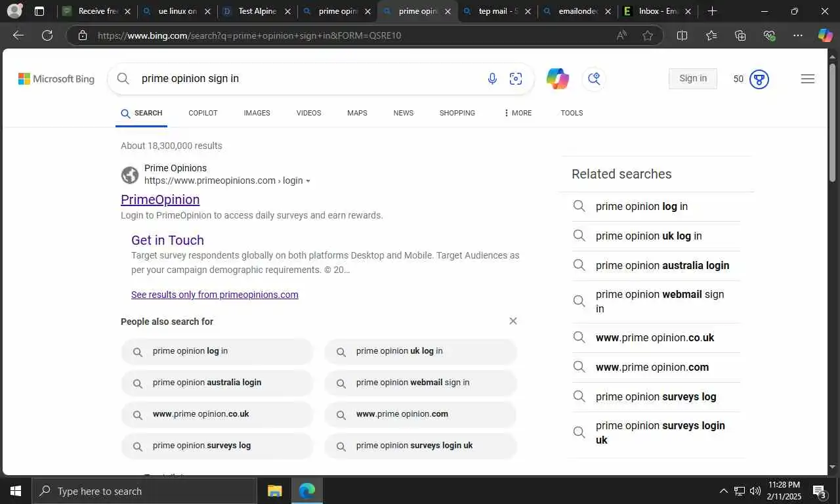Select 'www.prime opinion.com' suggestion chip
The image size is (840, 504).
pos(421,414)
